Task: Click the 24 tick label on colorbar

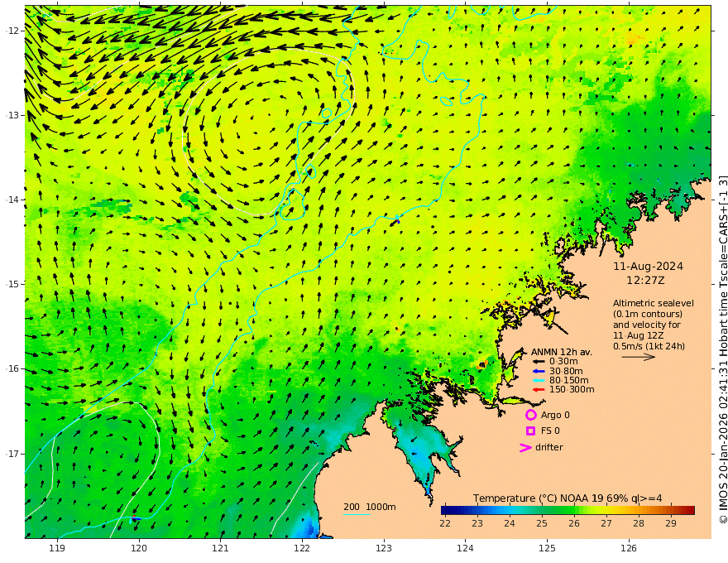Action: (510, 523)
